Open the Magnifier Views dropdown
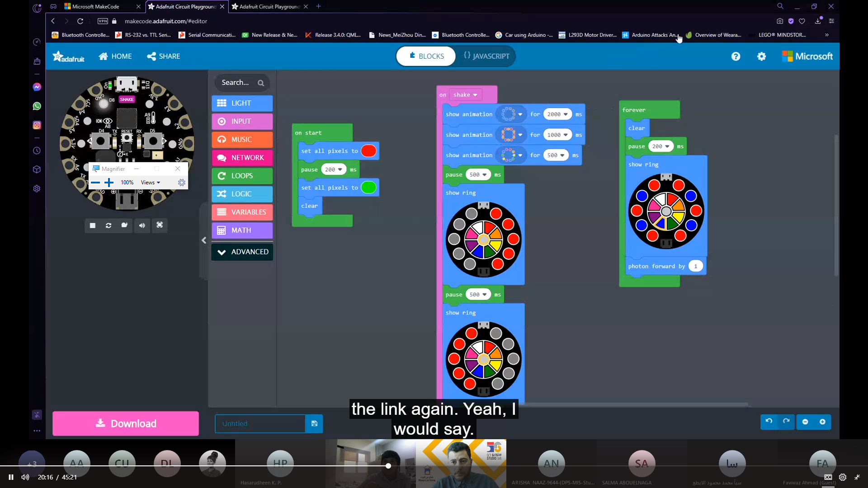The width and height of the screenshot is (868, 488). pos(151,183)
